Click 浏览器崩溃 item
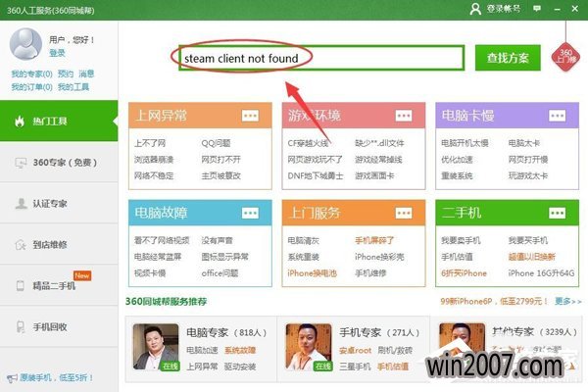 tap(154, 160)
